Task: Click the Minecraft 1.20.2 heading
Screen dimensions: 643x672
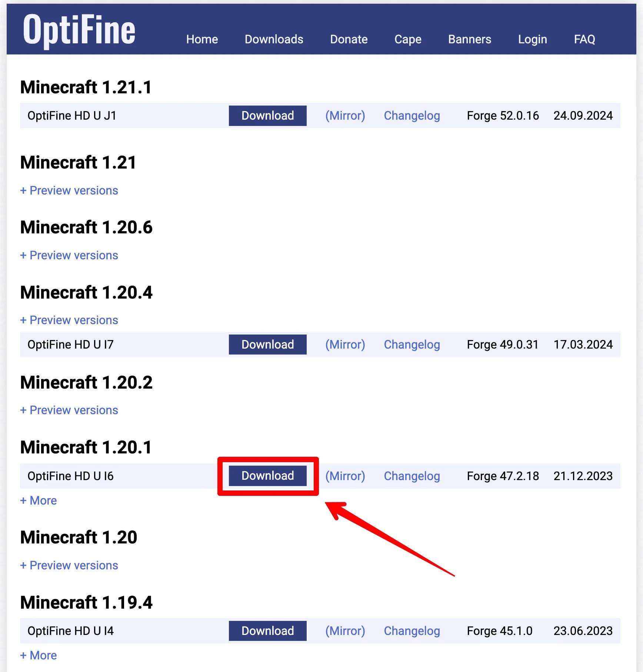Action: point(86,383)
